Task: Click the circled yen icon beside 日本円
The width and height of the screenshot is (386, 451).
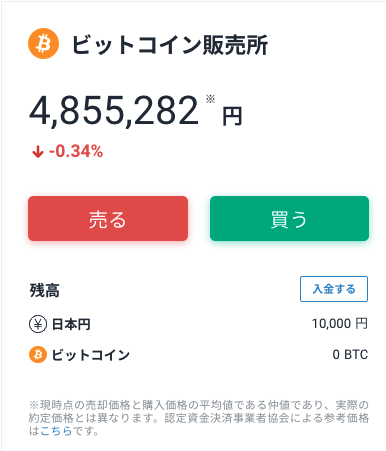Action: [x=38, y=324]
